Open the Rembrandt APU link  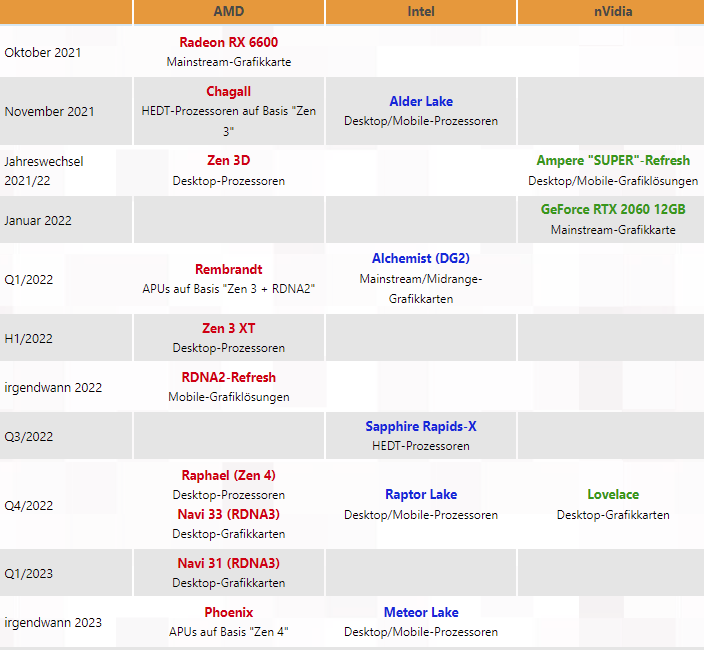228,269
